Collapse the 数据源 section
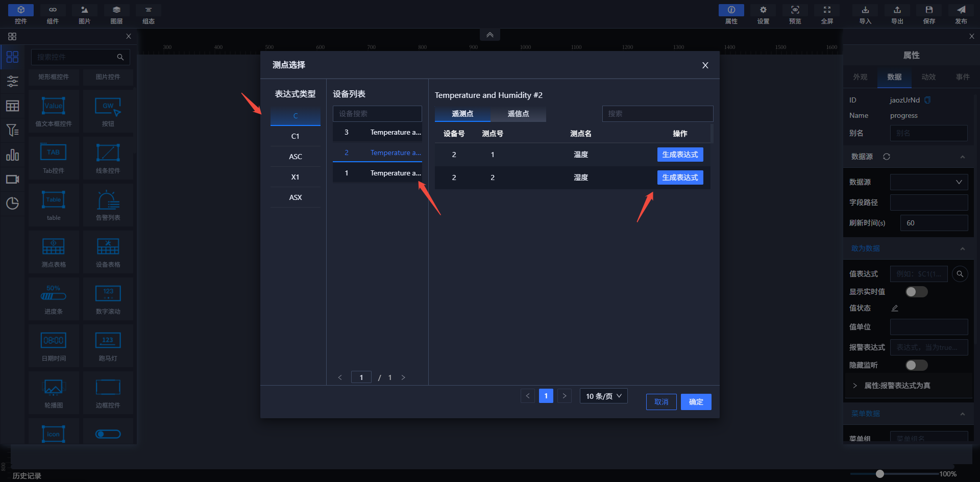The image size is (980, 482). 963,157
